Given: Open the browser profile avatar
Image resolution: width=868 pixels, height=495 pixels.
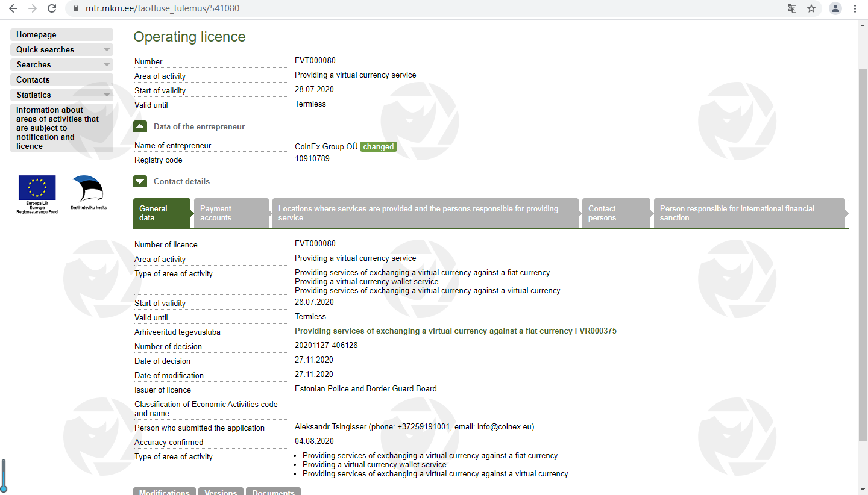Looking at the screenshot, I should point(835,8).
